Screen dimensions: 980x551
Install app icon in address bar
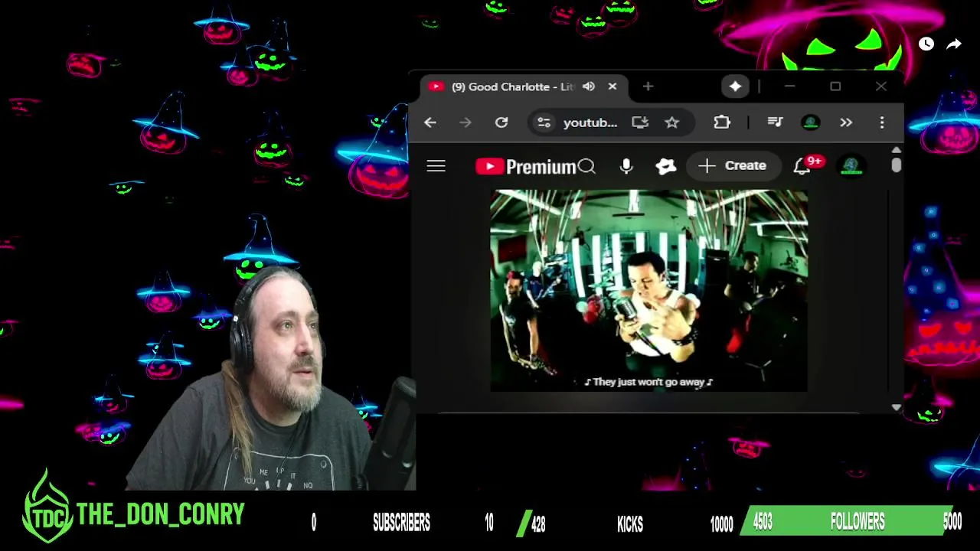[x=640, y=122]
